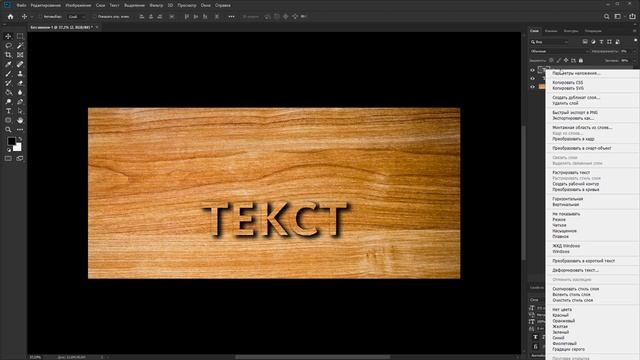Viewport: 640px width, 360px height.
Task: Select the Brush tool
Action: 8,74
